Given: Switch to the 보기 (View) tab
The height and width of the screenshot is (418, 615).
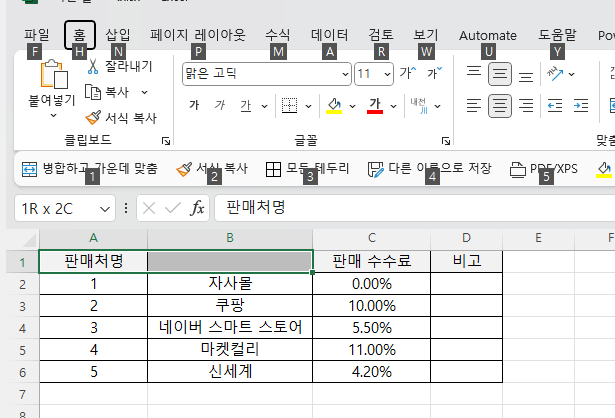Looking at the screenshot, I should (426, 35).
